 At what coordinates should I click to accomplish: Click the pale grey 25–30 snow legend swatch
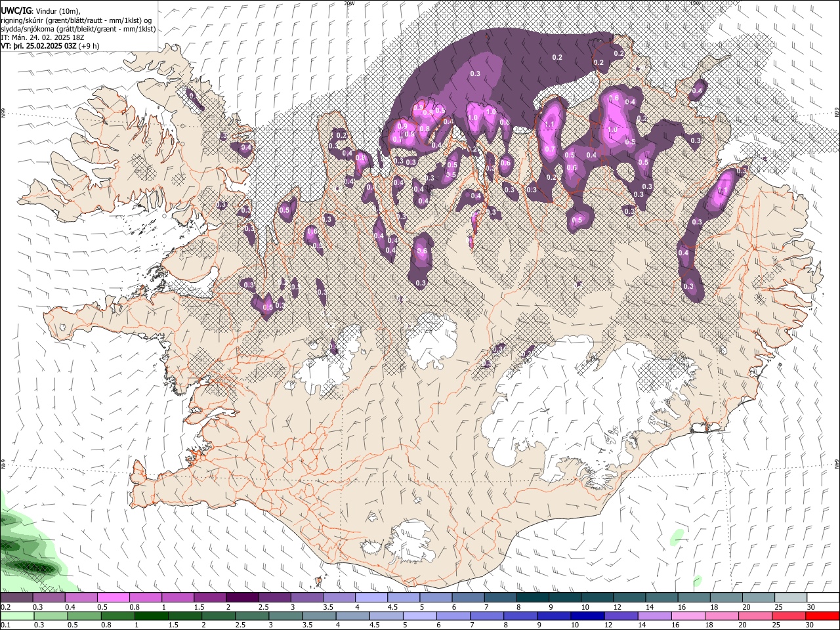coord(791,597)
